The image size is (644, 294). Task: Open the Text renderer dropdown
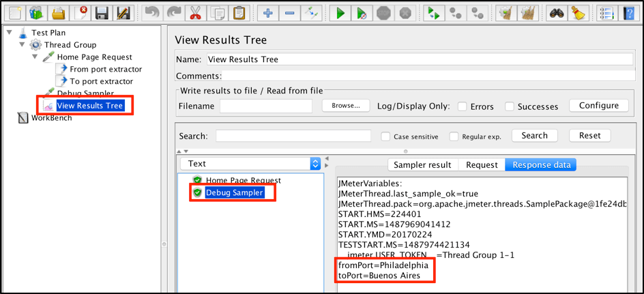click(250, 164)
